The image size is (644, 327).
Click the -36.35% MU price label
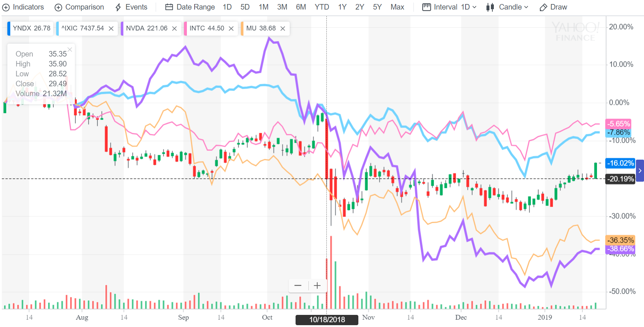point(621,240)
